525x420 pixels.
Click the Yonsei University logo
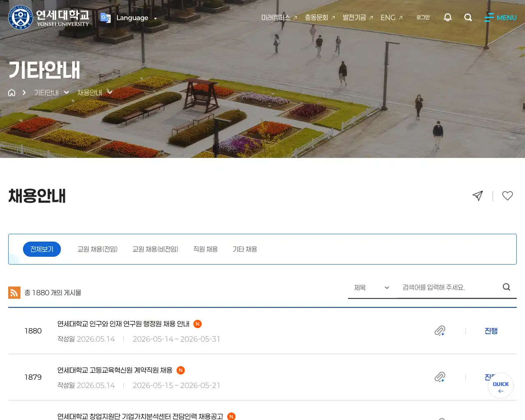pos(49,18)
